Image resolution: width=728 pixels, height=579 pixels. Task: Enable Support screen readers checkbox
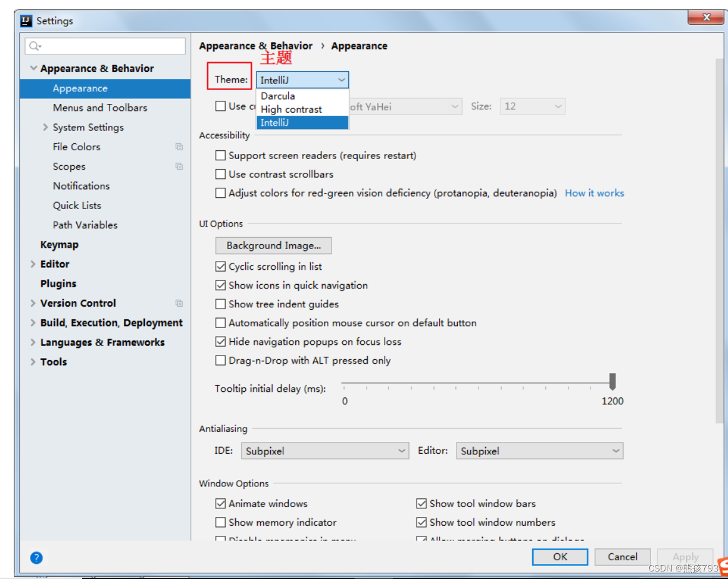point(221,155)
